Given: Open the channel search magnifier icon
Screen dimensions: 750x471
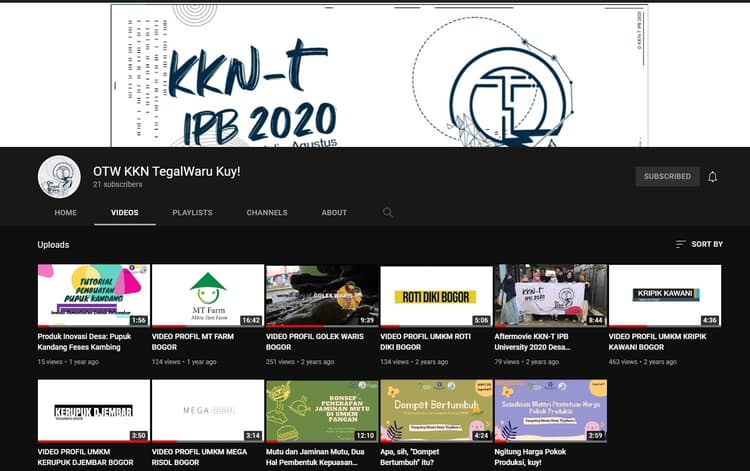Looking at the screenshot, I should 387,212.
